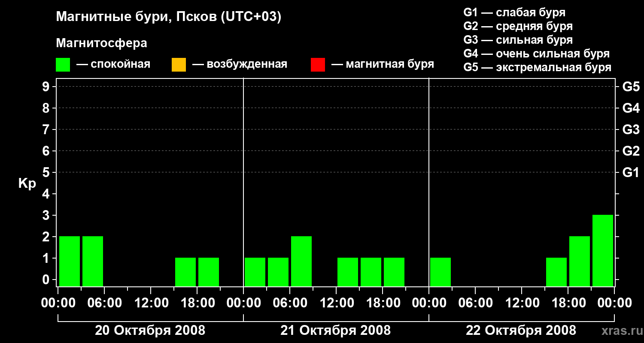Click the 'Kp' axis title
644x343 pixels.
click(x=27, y=184)
